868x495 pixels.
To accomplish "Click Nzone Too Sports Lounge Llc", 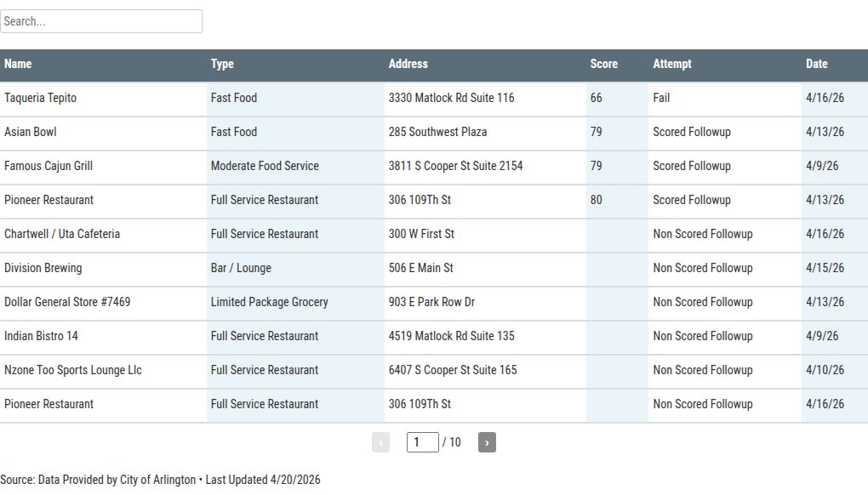I will click(73, 370).
